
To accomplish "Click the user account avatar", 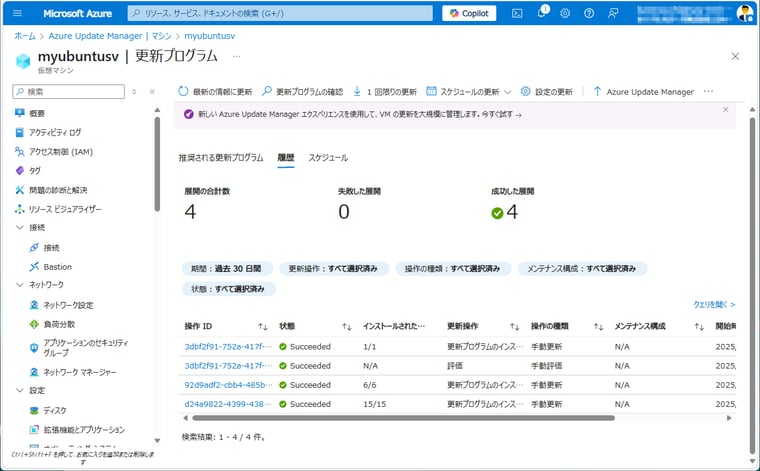I will point(744,13).
